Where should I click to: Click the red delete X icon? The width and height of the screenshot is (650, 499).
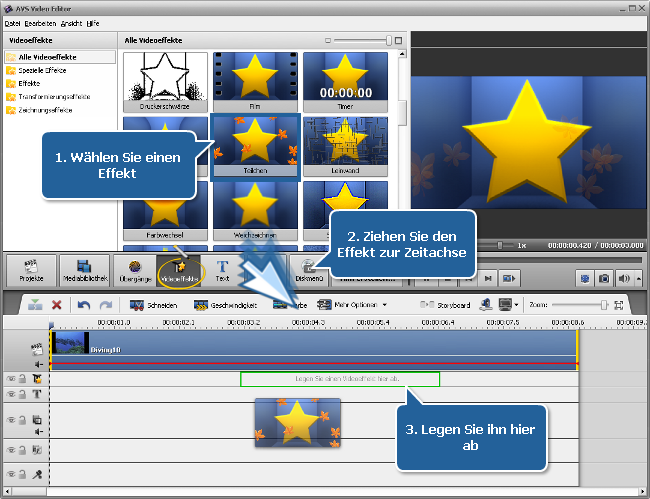57,305
